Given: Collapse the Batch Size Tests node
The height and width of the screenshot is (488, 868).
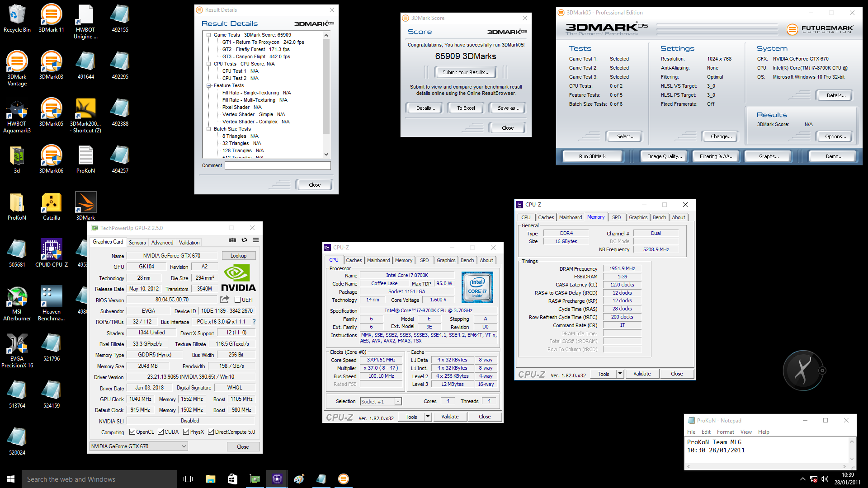Looking at the screenshot, I should [x=209, y=129].
